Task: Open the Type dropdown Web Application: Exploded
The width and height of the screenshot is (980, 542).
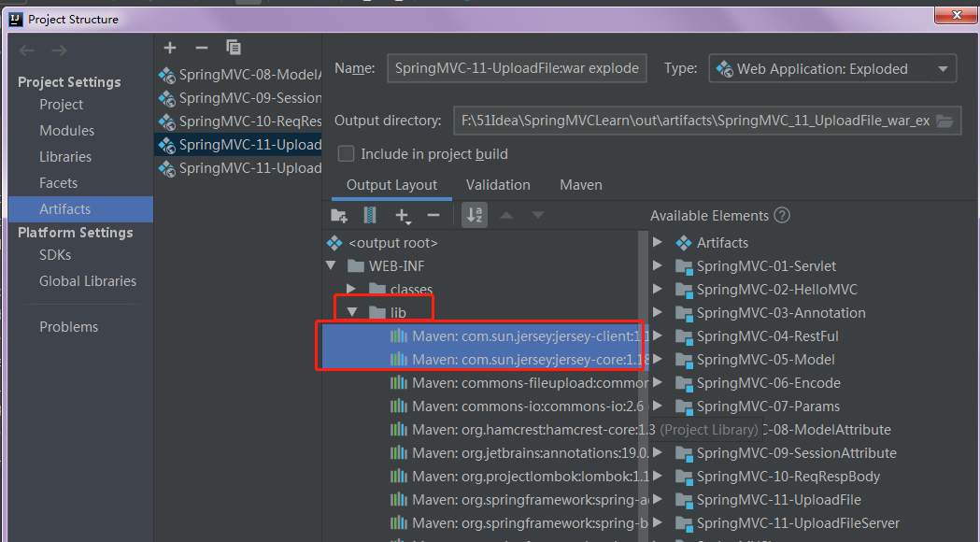Action: (x=831, y=69)
